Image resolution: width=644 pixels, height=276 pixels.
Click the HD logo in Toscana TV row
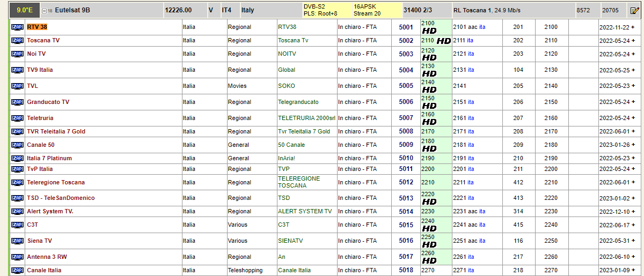[443, 41]
